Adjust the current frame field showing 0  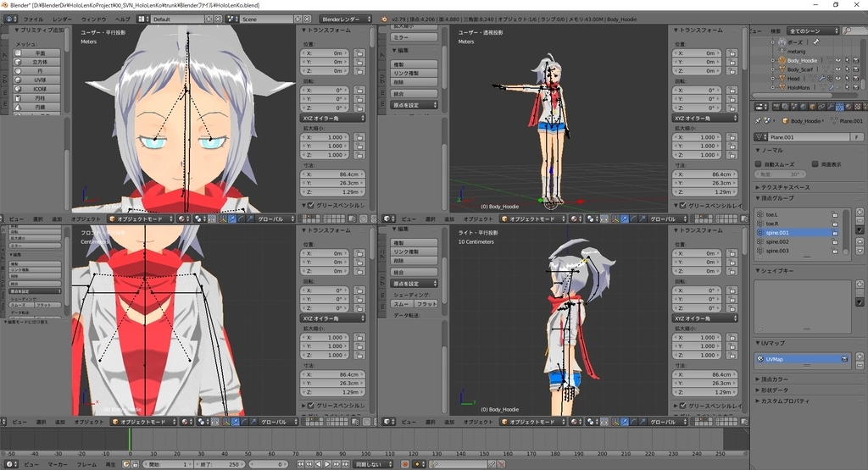click(269, 464)
